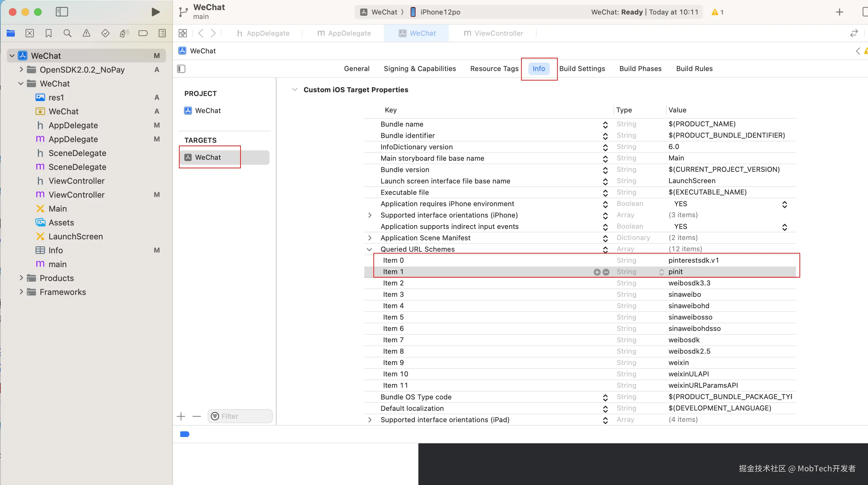Hide the projects and targets list

point(181,69)
